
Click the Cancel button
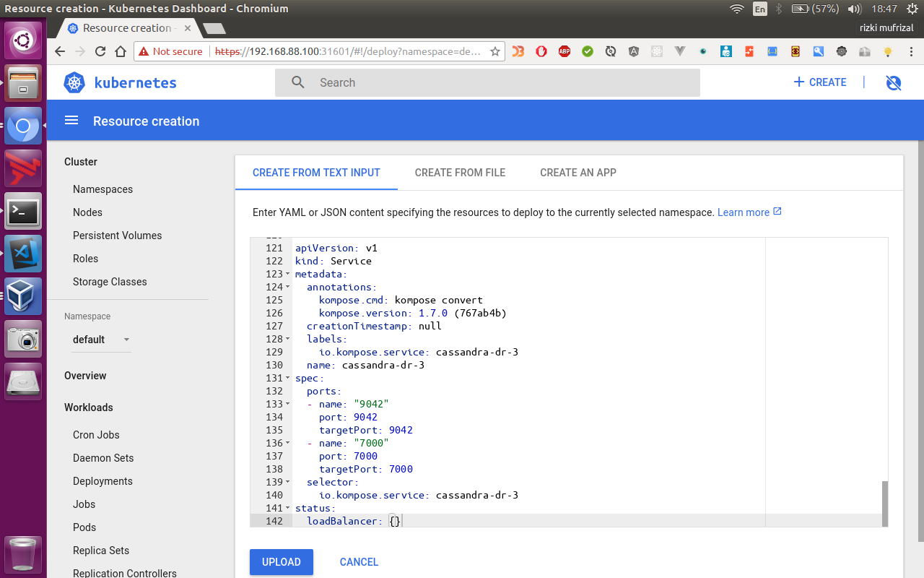coord(359,562)
